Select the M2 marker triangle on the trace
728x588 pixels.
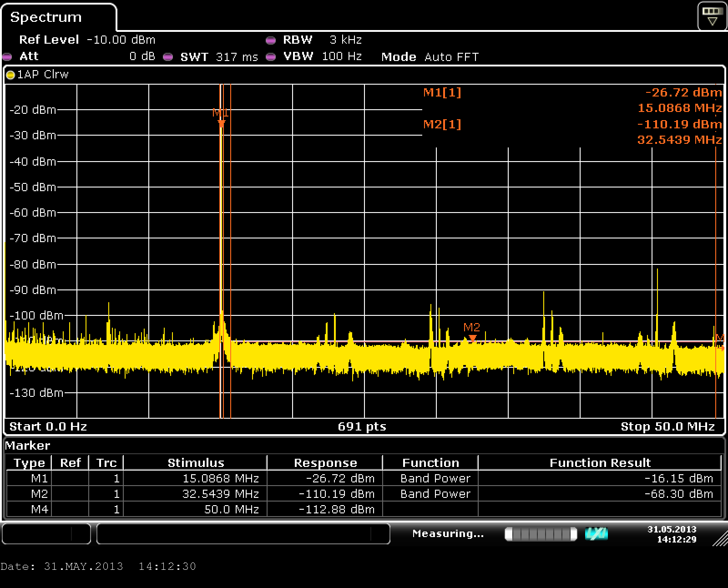point(472,338)
